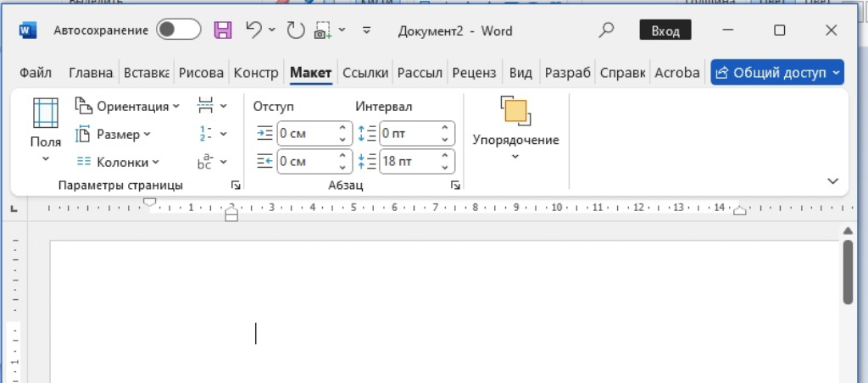Open Параметры страницы dialog launcher
868x383 pixels.
click(x=235, y=185)
